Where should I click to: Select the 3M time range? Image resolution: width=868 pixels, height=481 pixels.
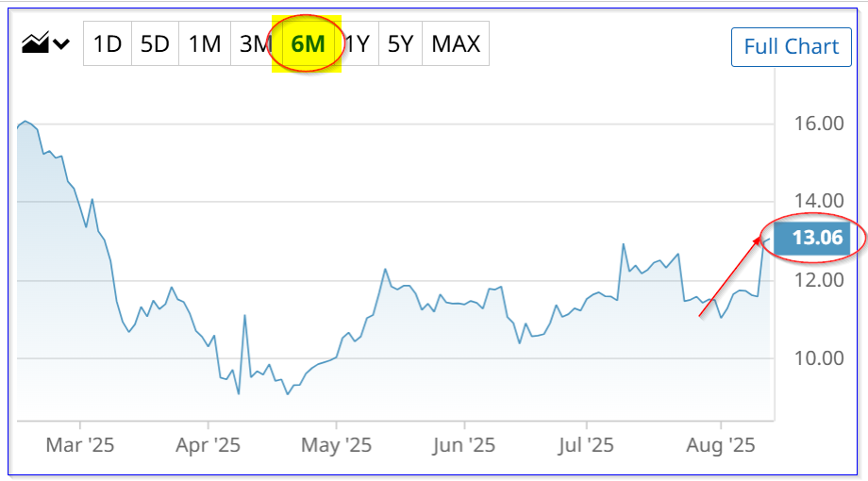coord(255,43)
